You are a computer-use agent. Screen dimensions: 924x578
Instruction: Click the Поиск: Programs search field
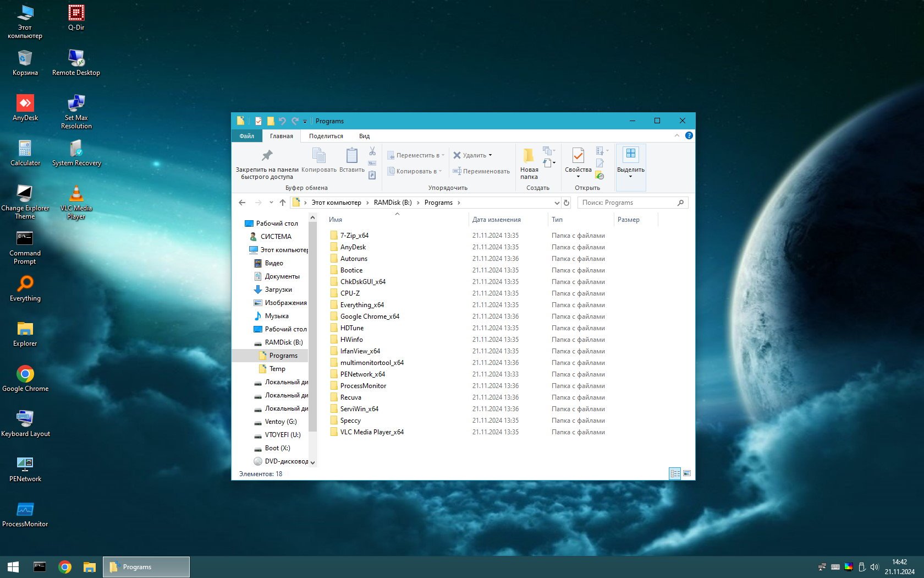pyautogui.click(x=627, y=203)
